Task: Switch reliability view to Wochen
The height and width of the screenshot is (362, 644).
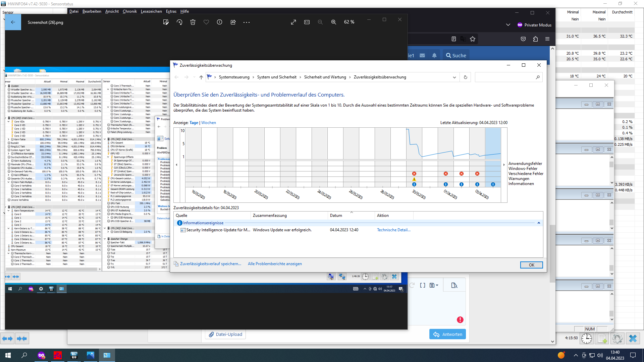Action: [x=209, y=123]
